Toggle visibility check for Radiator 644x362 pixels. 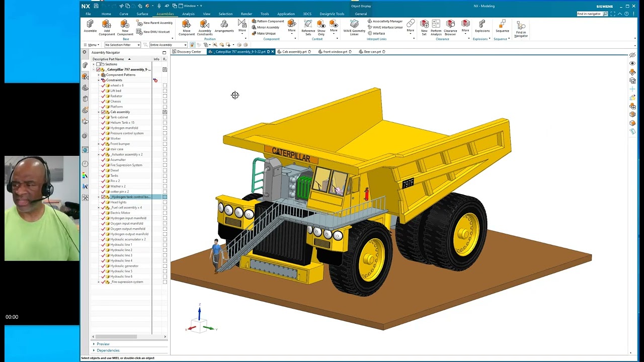tap(103, 96)
